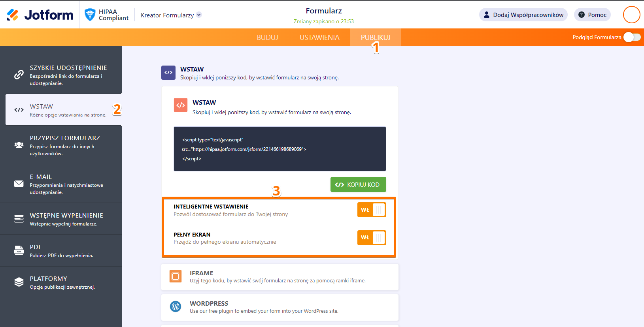This screenshot has width=644, height=327.
Task: Click the link chain icon in sidebar
Action: point(19,75)
